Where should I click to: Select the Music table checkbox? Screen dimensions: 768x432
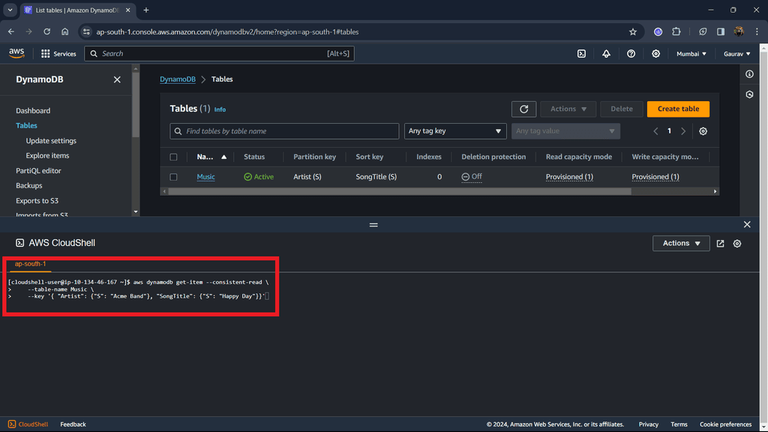coord(173,177)
